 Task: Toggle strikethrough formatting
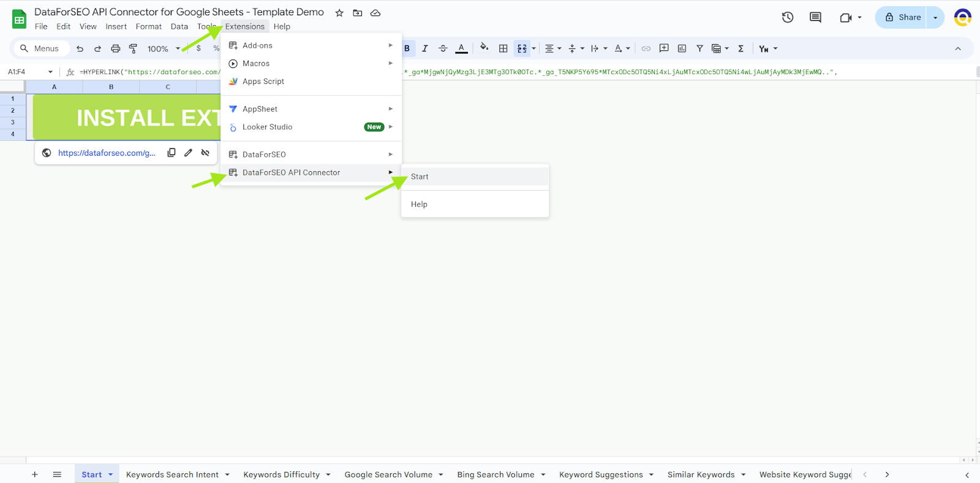point(443,48)
